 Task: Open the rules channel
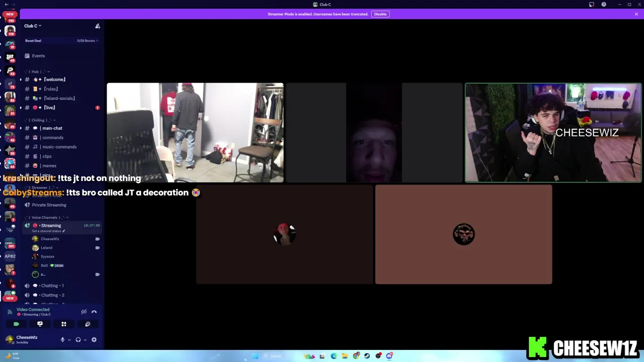50,89
